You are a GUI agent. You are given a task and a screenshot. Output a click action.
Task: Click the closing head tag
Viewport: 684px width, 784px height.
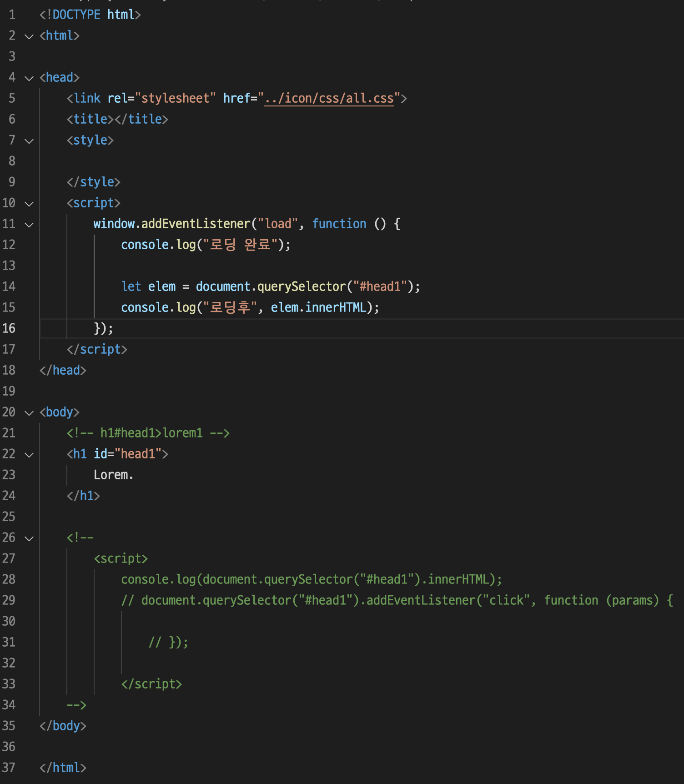click(x=63, y=370)
